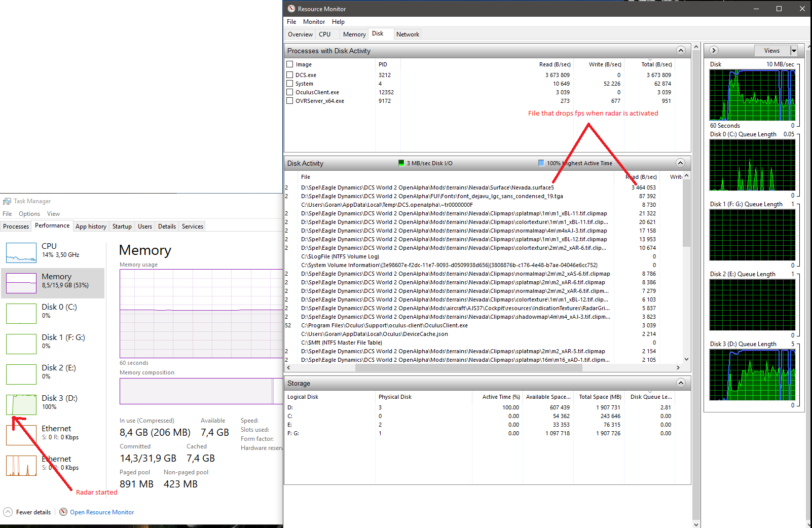Switch to the Users tab
Screen dimensions: 812x528
tap(145, 227)
